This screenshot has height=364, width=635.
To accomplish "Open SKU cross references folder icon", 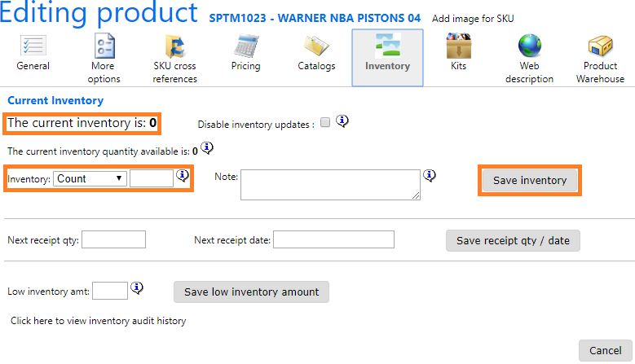I will click(x=175, y=46).
